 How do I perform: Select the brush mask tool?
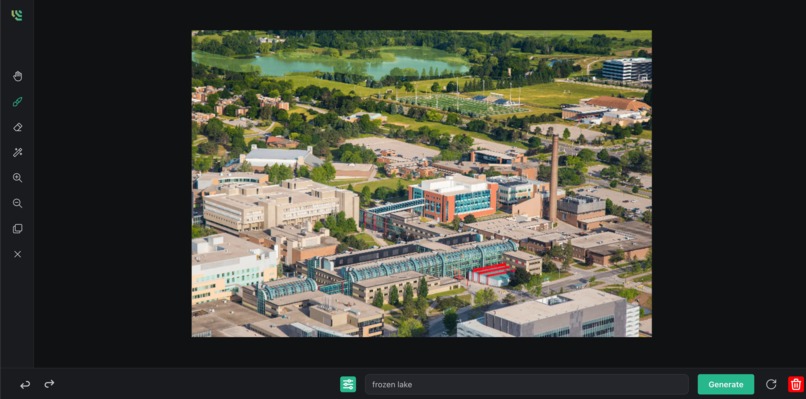[x=17, y=102]
